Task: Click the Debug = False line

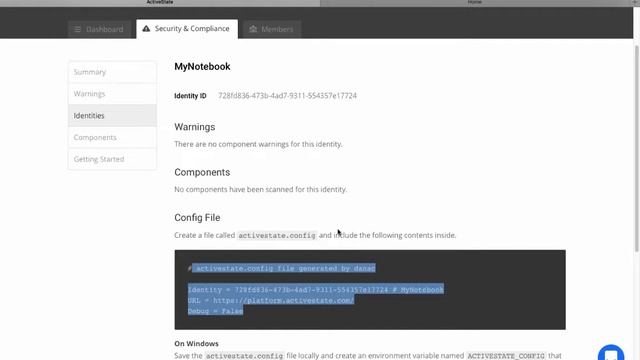Action: click(x=215, y=311)
